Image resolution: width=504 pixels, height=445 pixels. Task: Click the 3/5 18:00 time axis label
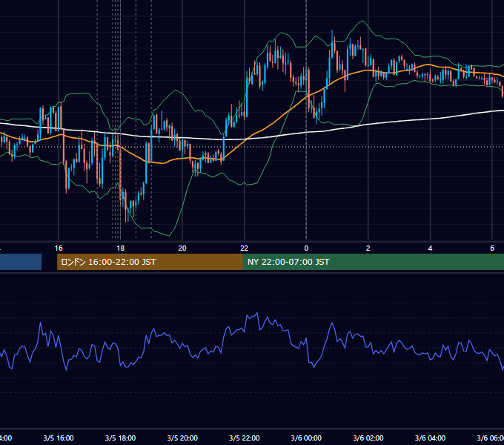tap(120, 438)
